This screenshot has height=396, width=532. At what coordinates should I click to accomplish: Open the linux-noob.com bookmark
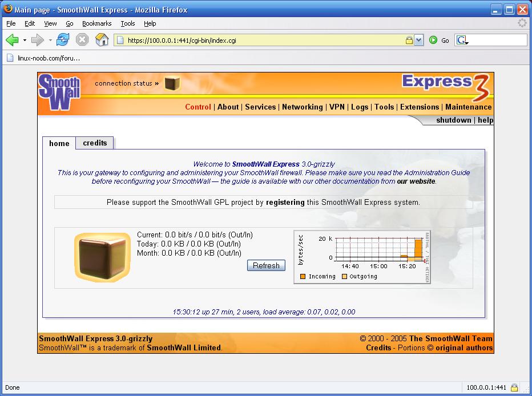(x=43, y=58)
